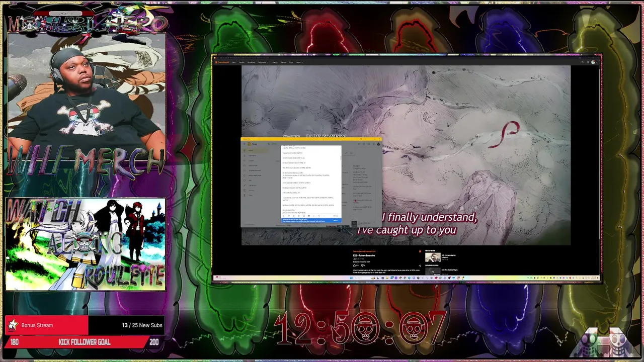Open the Crunchyroll watchlist bookmark icon in header
Screen dimensions: 644x362
588,62
